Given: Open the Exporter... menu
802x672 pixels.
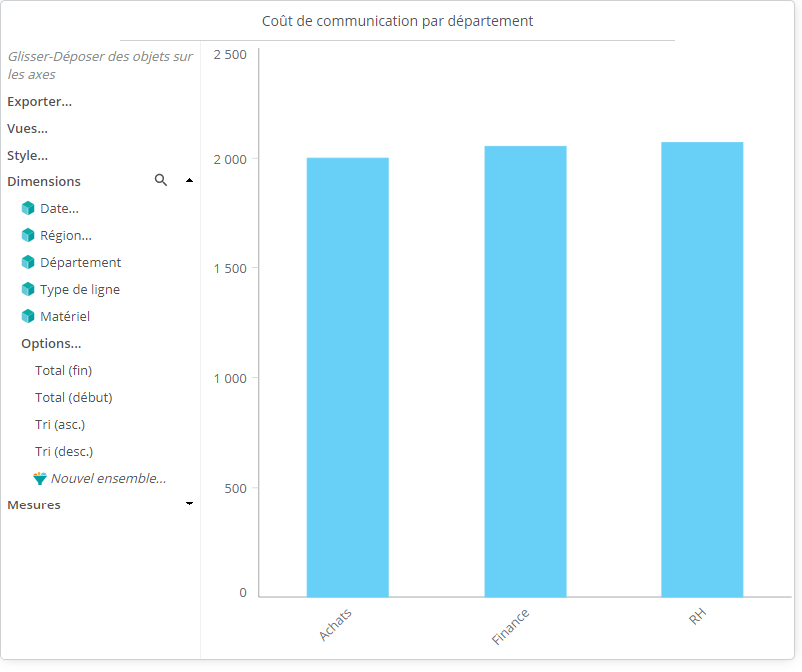Looking at the screenshot, I should (39, 101).
